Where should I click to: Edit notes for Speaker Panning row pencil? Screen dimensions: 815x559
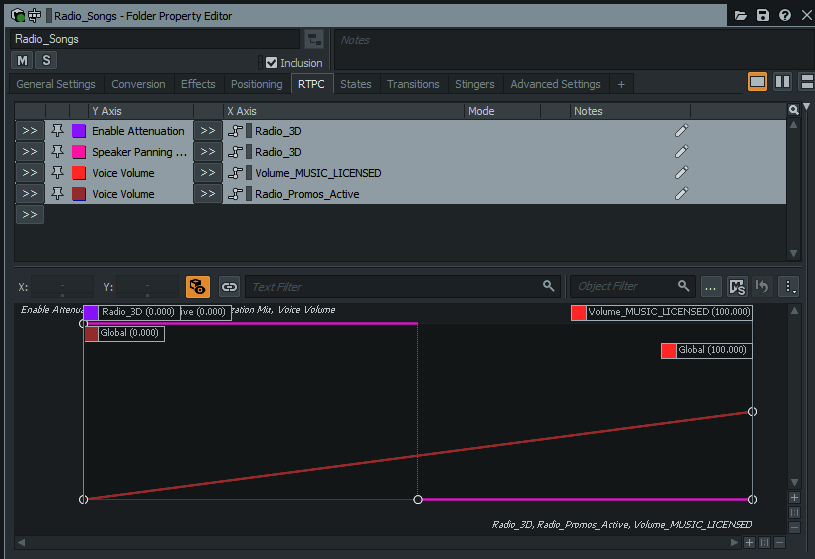click(681, 152)
